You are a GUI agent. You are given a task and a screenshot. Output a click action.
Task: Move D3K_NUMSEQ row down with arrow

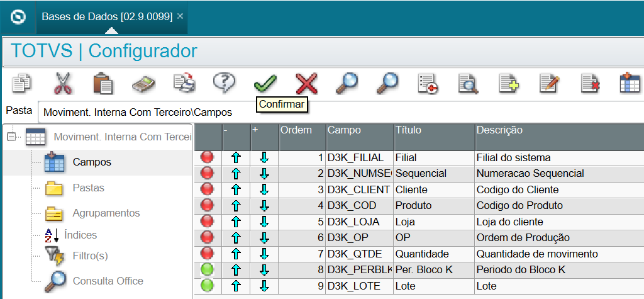click(x=265, y=174)
